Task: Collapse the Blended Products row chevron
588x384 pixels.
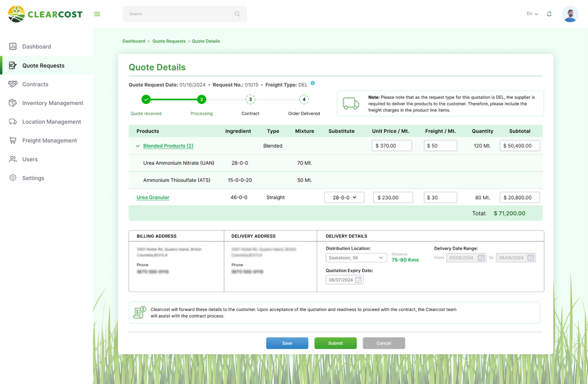Action: 138,146
